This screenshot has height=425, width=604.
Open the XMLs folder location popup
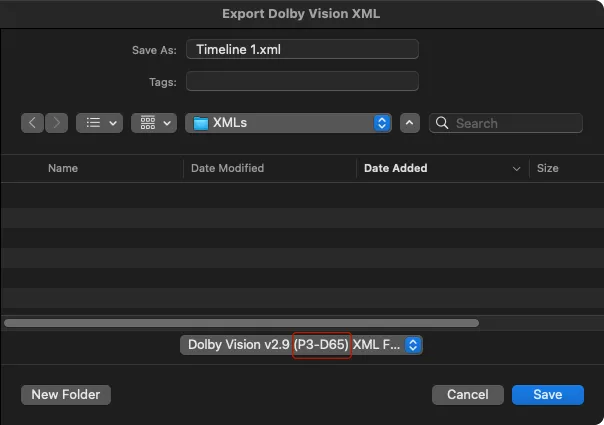click(289, 123)
